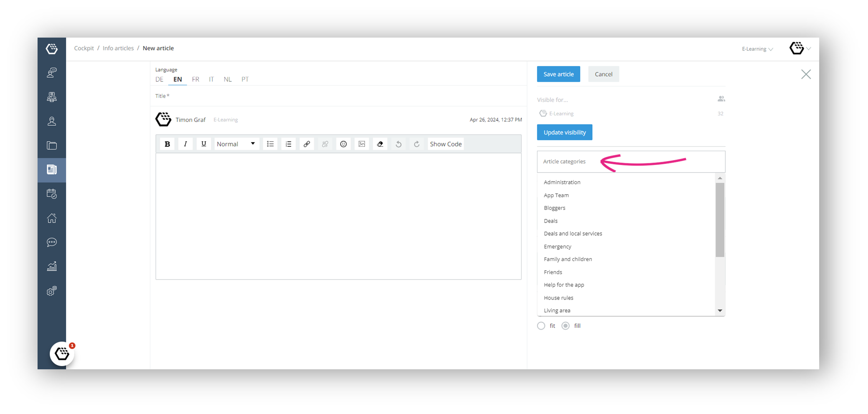
Task: Switch to the IT language tab
Action: coord(212,79)
